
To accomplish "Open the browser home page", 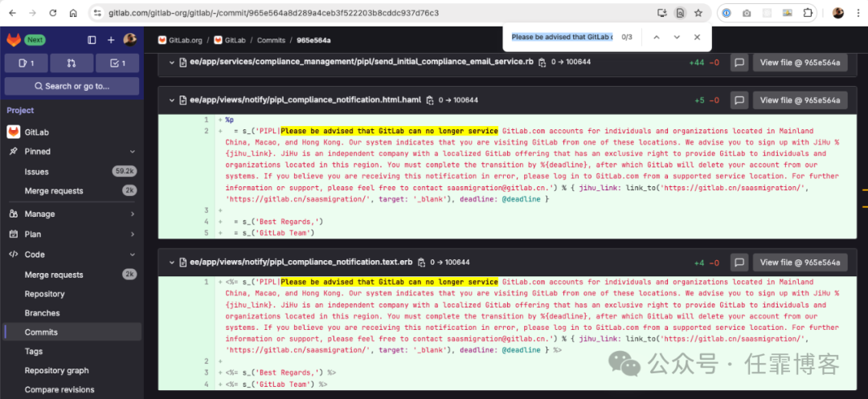I will pos(73,13).
